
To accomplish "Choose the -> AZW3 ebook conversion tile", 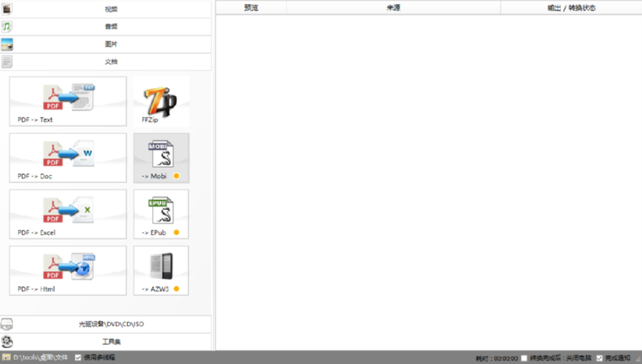I will click(x=161, y=271).
